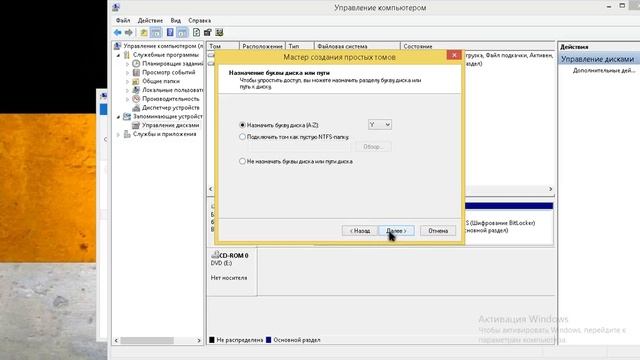The height and width of the screenshot is (360, 640).
Task: Click Дополнительные действия in Actions pane
Action: coord(604,71)
